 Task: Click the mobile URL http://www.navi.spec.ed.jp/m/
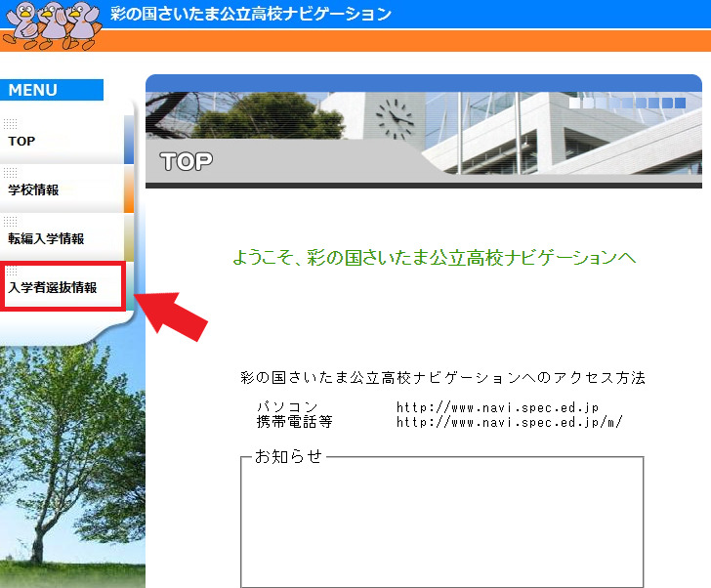509,422
